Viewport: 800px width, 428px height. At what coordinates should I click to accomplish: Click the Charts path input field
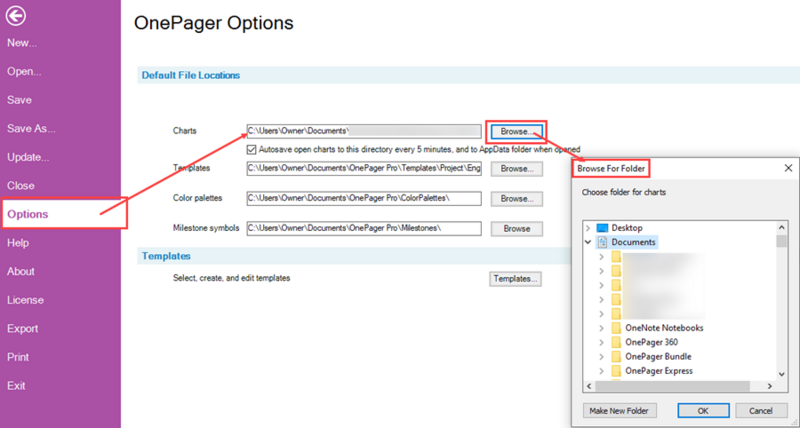tap(364, 131)
